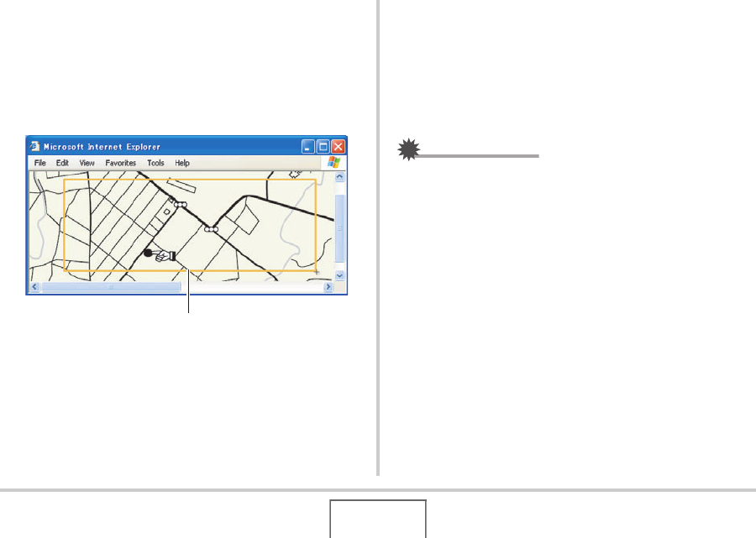Image resolution: width=756 pixels, height=538 pixels.
Task: Open the Favorites menu
Action: pos(120,163)
